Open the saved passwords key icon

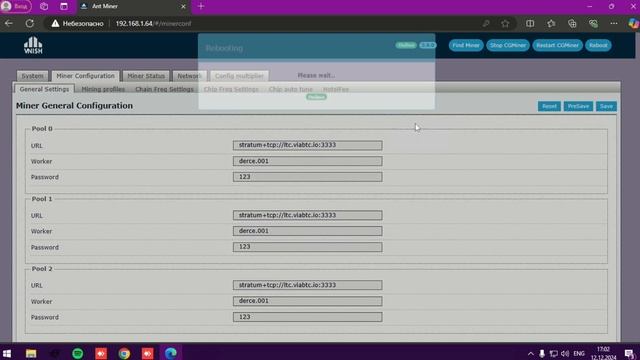[486, 24]
